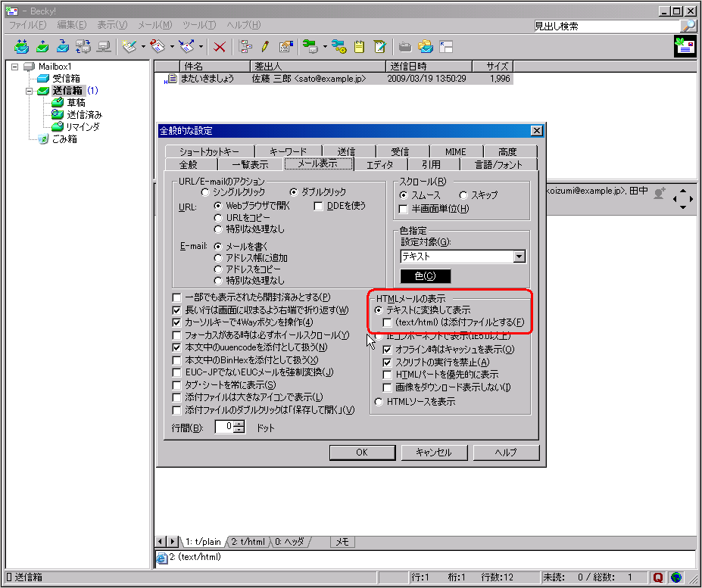This screenshot has width=702, height=588.
Task: Uncheck 長い行は画面に収まるよう右端で折り返す
Action: point(177,310)
